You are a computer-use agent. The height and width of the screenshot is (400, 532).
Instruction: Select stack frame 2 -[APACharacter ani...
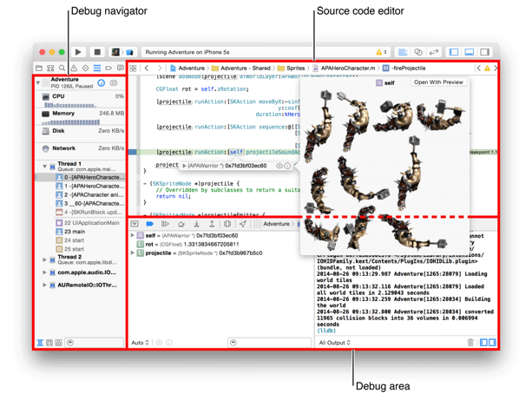click(x=89, y=195)
